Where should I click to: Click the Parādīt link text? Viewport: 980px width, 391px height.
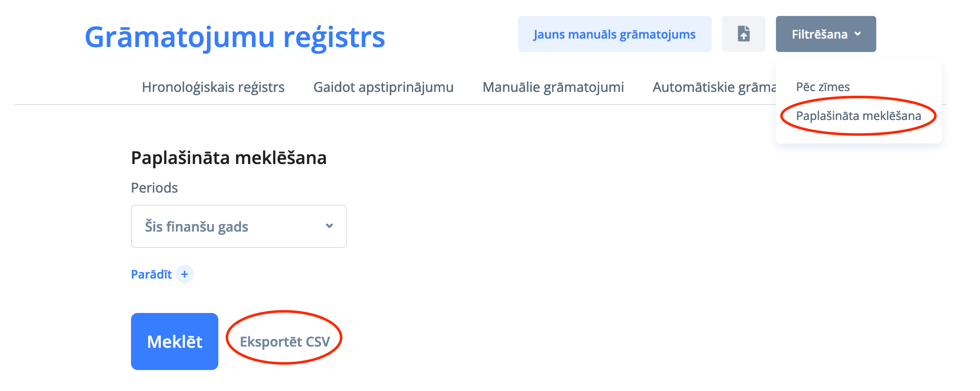click(x=152, y=274)
